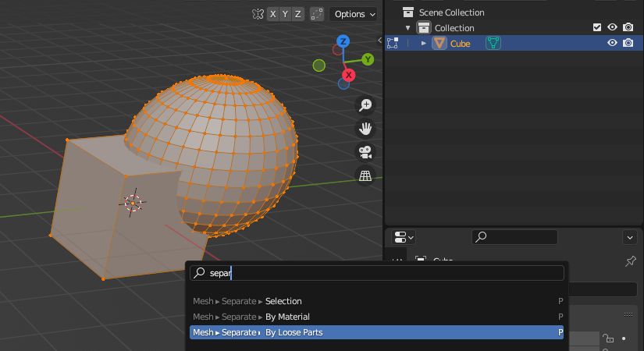Click the edit mode icon beside Cube
The width and height of the screenshot is (644, 351).
click(392, 43)
